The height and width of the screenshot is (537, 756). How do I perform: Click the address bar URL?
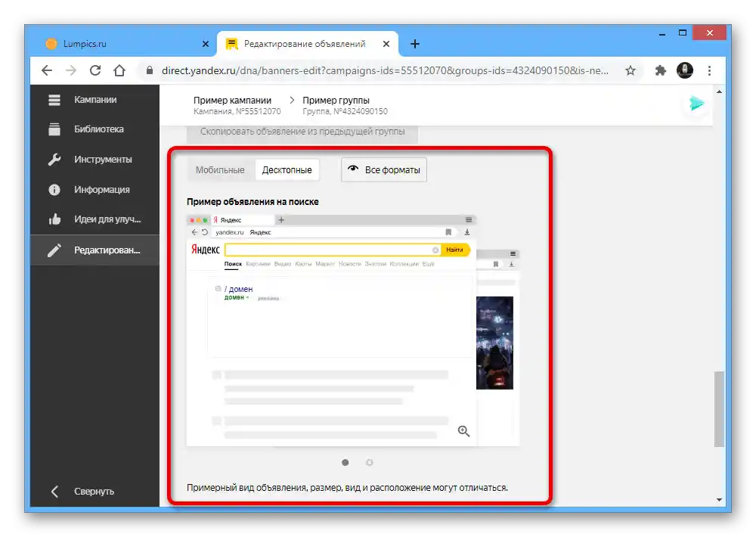pyautogui.click(x=385, y=70)
